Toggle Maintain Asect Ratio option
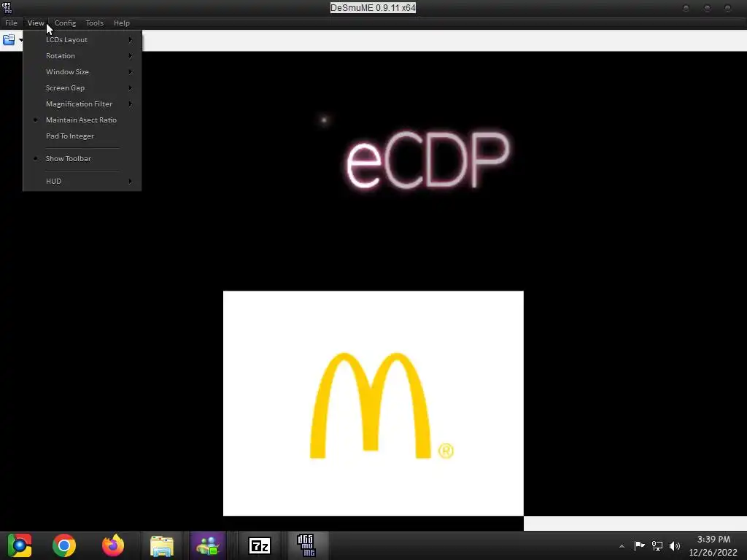 tap(82, 120)
